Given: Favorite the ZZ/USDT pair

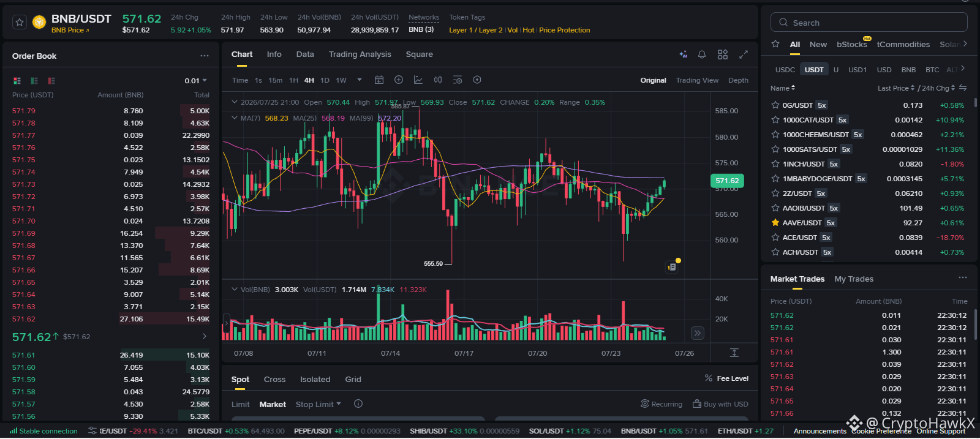Looking at the screenshot, I should pyautogui.click(x=775, y=193).
